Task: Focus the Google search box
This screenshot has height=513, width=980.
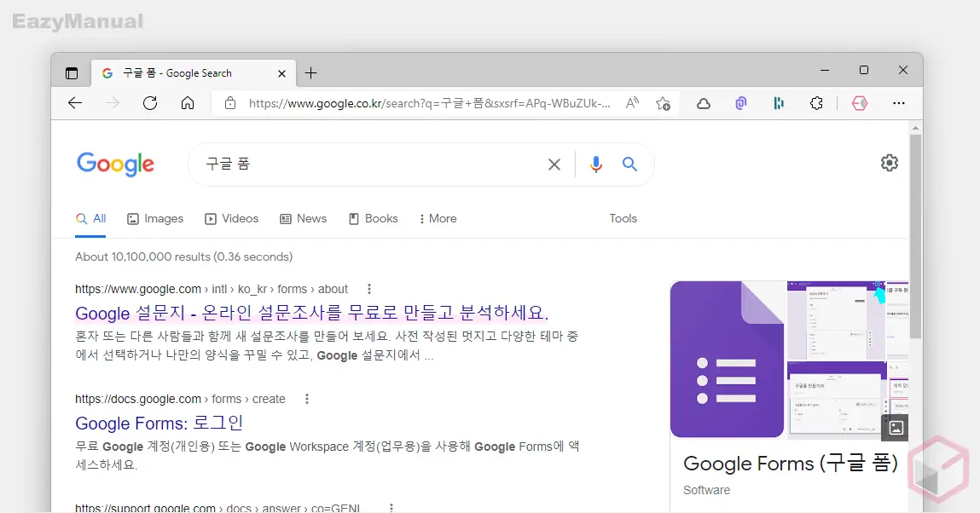Action: tap(368, 164)
